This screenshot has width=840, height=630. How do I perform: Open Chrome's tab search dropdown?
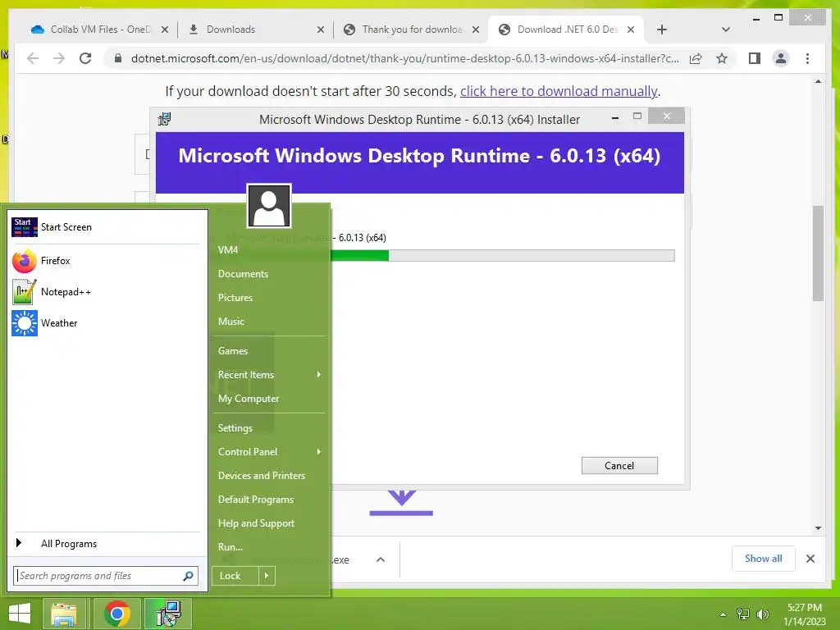point(726,30)
